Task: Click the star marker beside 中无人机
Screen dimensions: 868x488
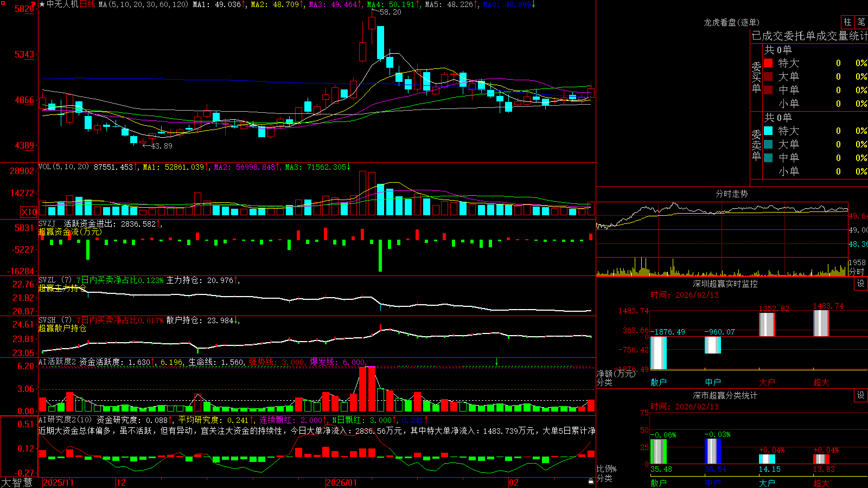Action: (x=42, y=4)
